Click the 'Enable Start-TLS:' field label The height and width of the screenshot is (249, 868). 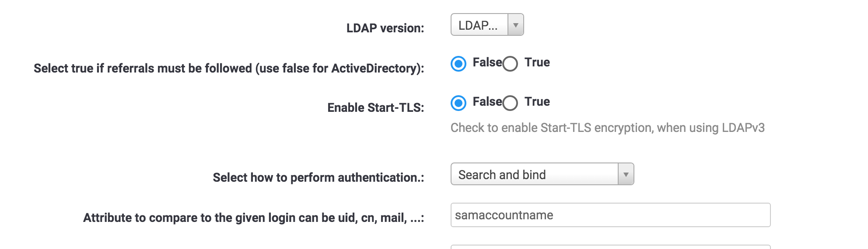tap(375, 107)
